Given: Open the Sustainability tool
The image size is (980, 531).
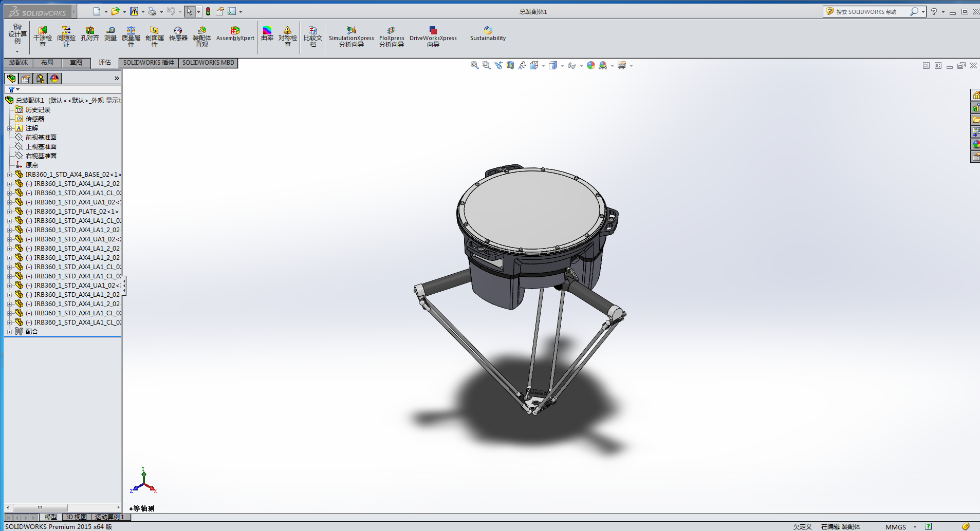Looking at the screenshot, I should pos(488,34).
